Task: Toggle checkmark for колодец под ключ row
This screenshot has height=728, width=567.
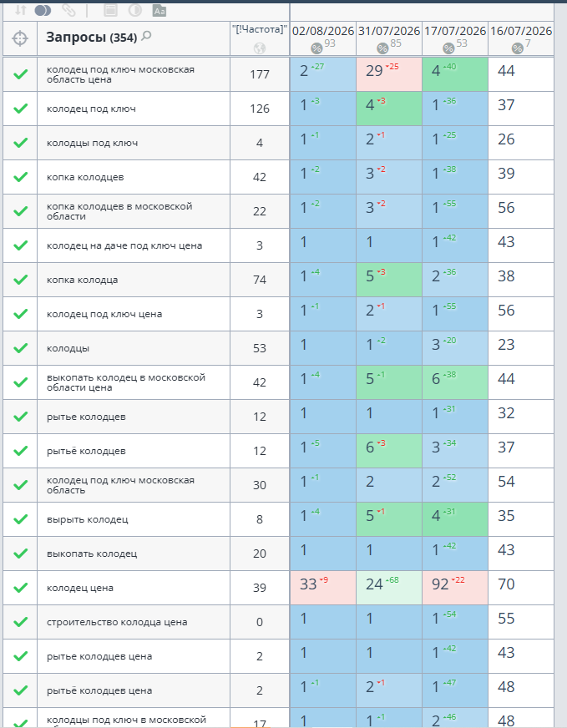Action: coord(20,109)
